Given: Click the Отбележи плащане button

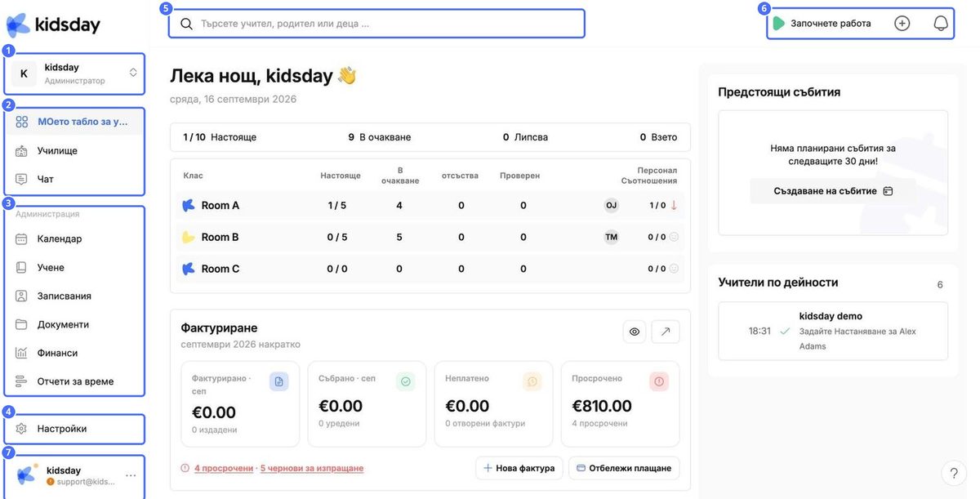Looking at the screenshot, I should (x=624, y=468).
